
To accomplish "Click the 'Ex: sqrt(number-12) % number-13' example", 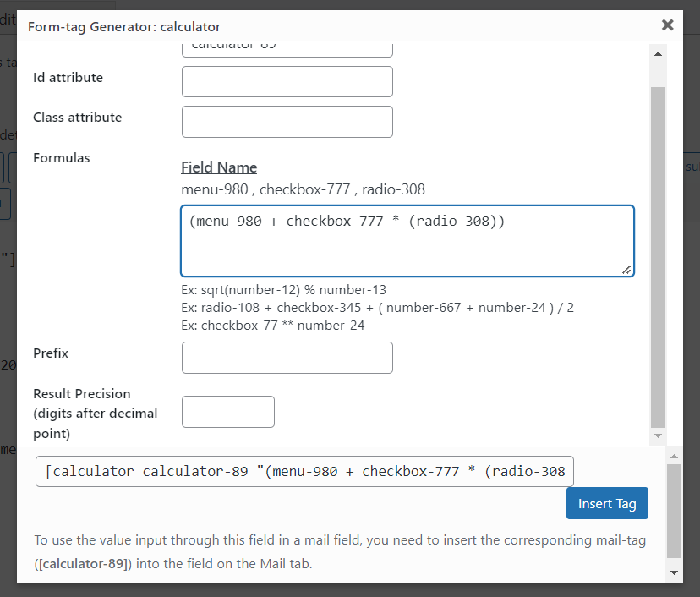I will [x=283, y=290].
